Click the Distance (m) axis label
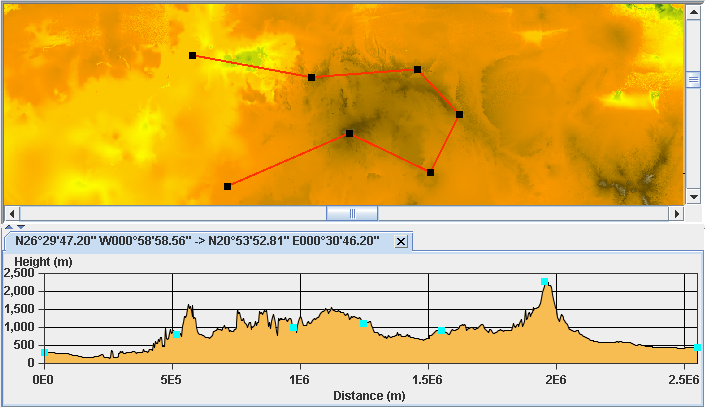 pos(369,396)
